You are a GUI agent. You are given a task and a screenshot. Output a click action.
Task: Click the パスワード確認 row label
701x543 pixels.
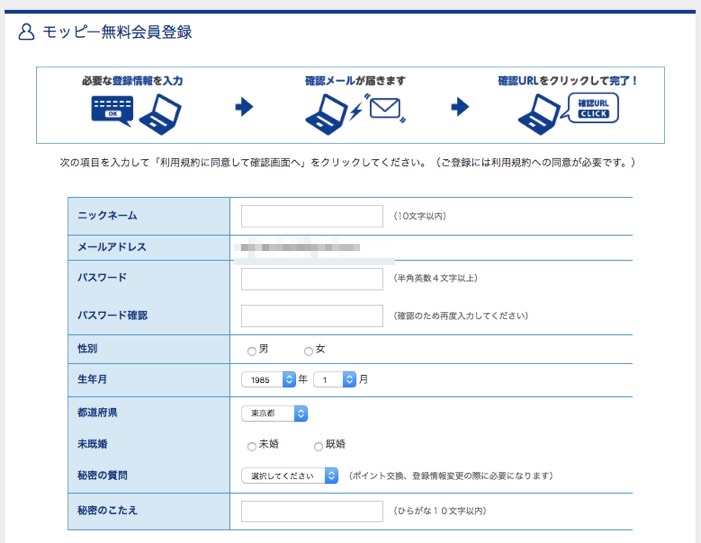pyautogui.click(x=113, y=315)
